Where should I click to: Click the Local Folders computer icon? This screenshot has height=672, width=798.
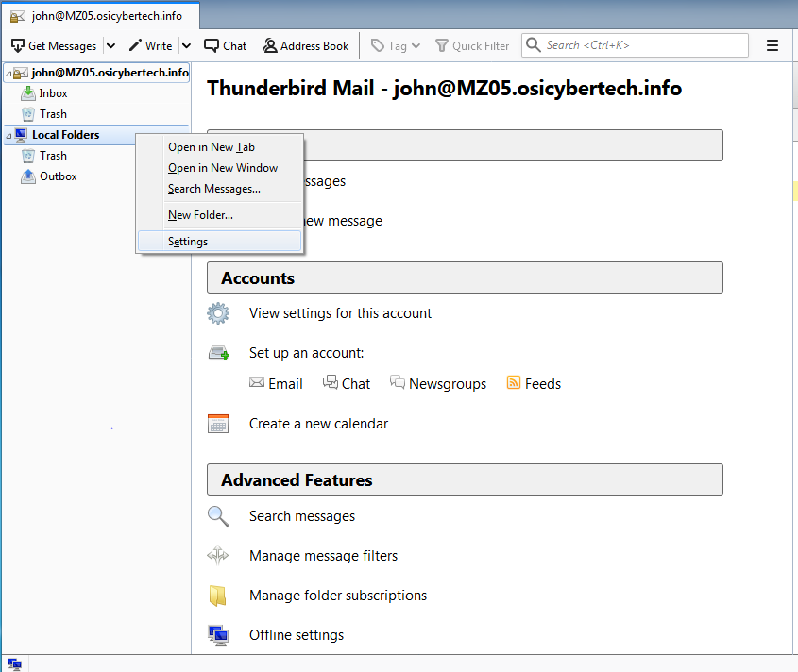coord(21,134)
